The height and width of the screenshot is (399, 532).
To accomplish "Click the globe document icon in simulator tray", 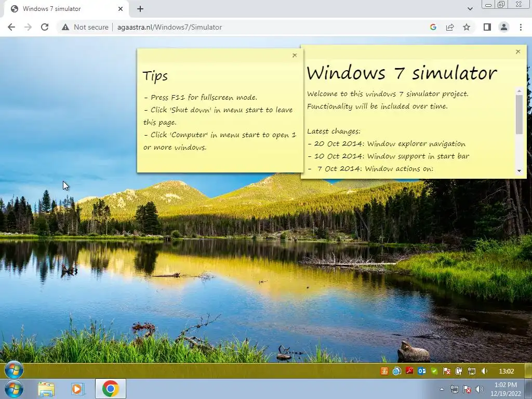I will click(396, 371).
